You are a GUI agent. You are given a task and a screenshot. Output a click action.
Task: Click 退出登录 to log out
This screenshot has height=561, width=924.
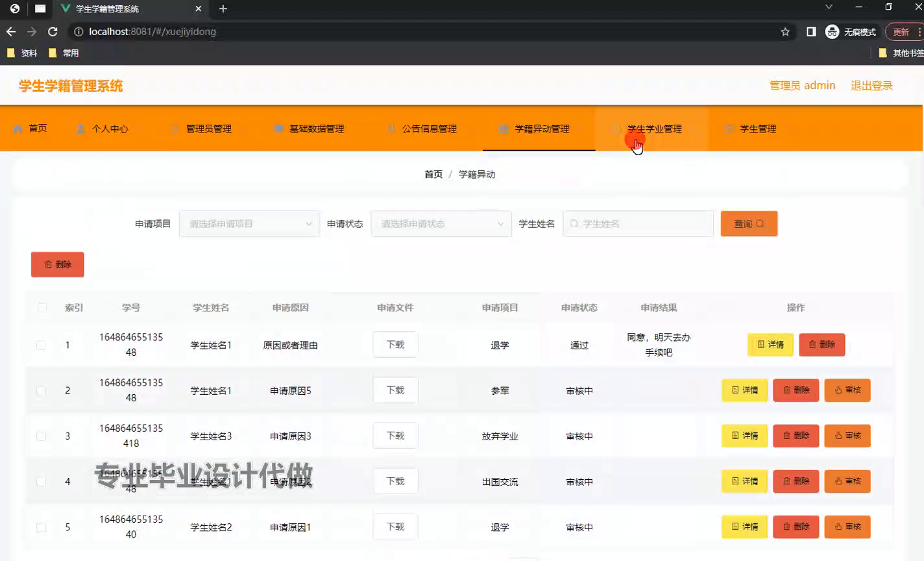click(x=871, y=86)
